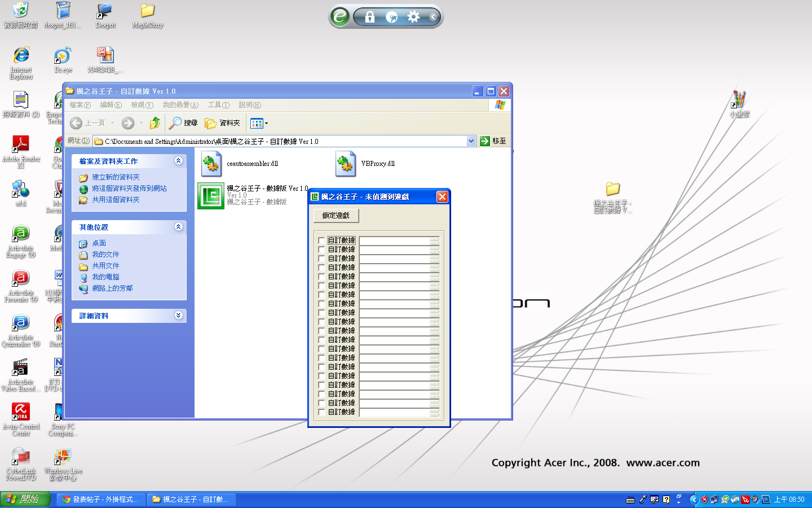Open the 桌面 link in sidebar
Image resolution: width=812 pixels, height=508 pixels.
[x=99, y=243]
